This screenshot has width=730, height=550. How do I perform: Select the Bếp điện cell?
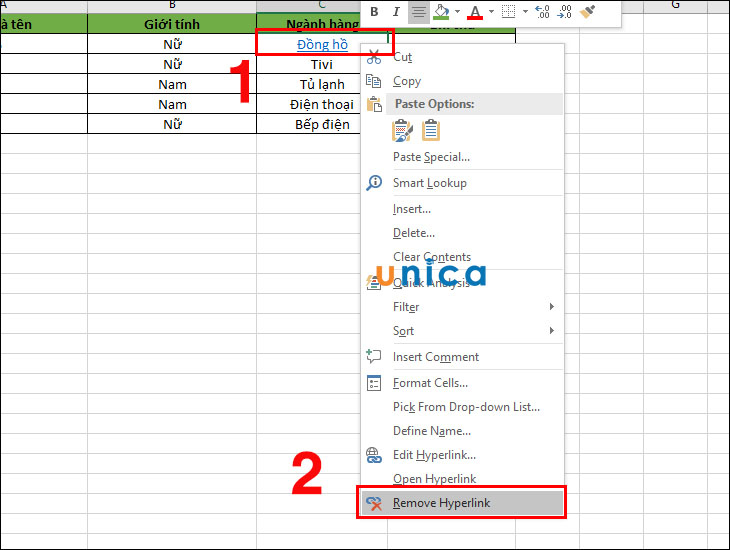(322, 124)
